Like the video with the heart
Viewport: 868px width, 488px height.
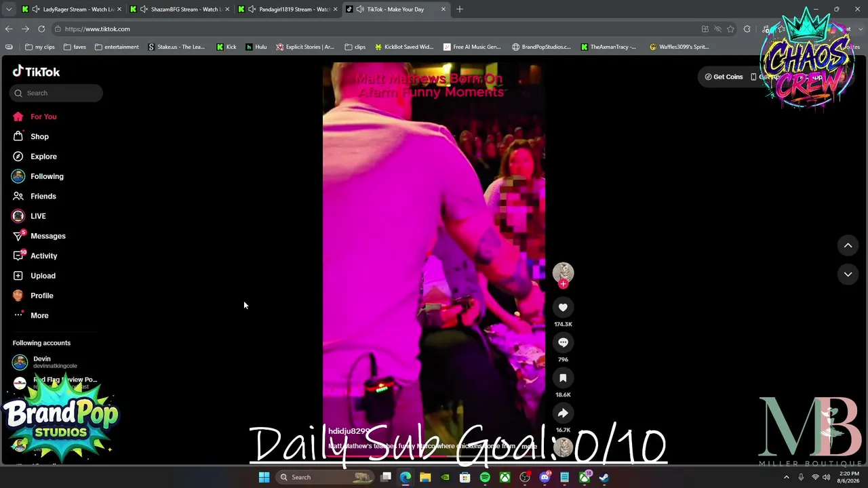pyautogui.click(x=563, y=308)
